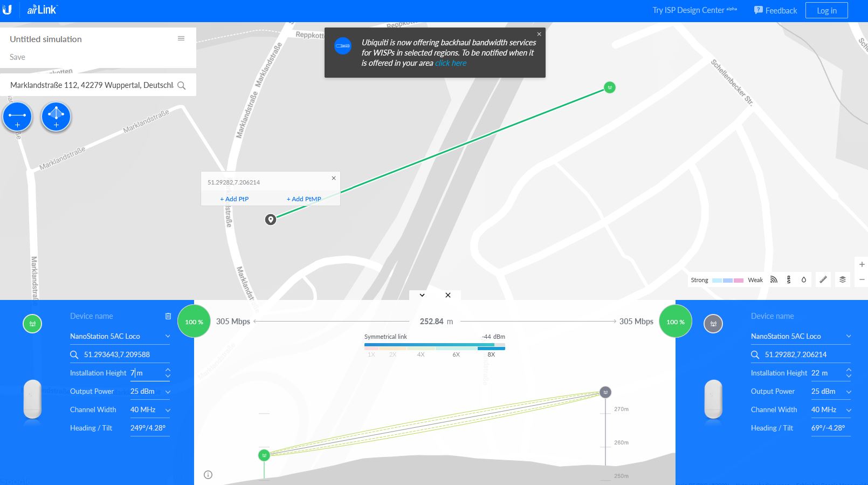
Task: Increase right installation height
Action: click(x=849, y=370)
